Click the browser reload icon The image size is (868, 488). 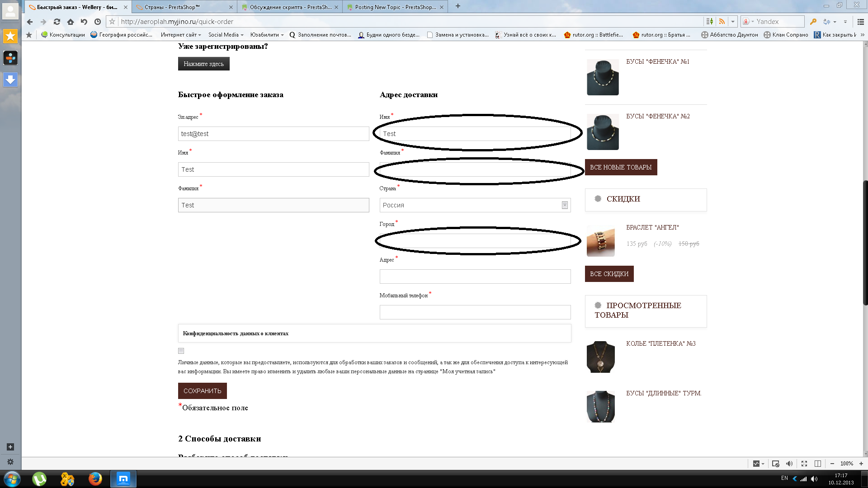57,22
